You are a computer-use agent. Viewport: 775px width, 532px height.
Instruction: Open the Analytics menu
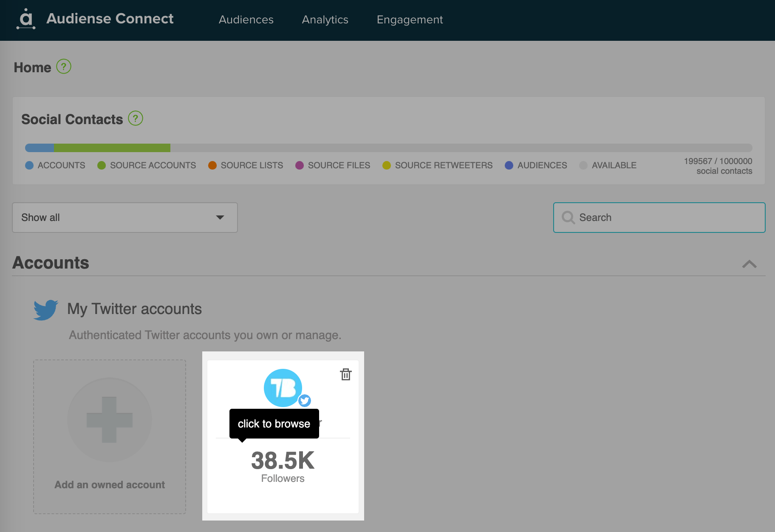point(325,20)
